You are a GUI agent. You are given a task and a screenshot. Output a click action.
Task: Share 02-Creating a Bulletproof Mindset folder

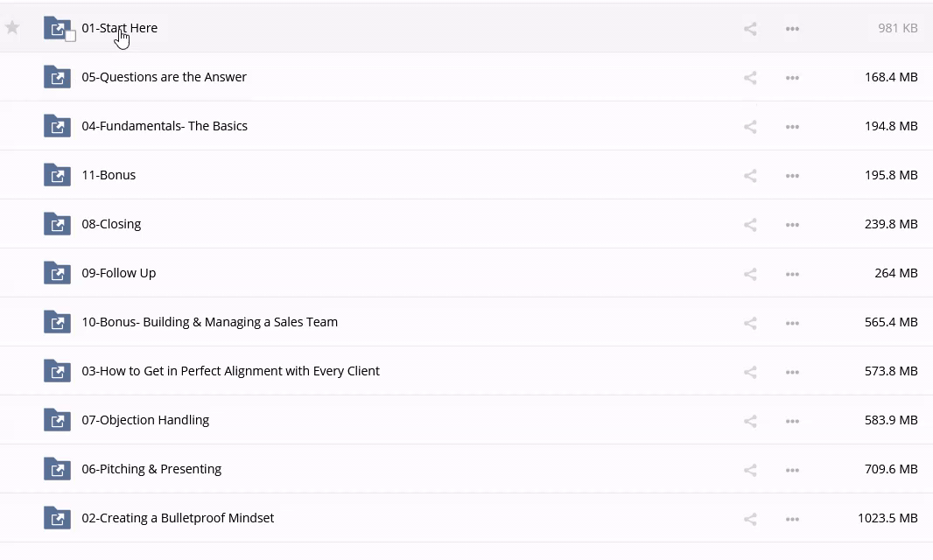click(750, 519)
